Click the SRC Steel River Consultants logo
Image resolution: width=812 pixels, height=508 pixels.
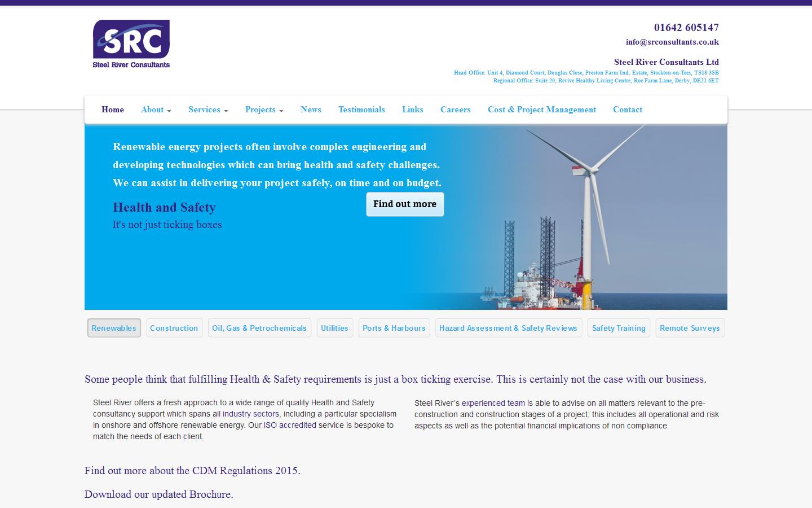pyautogui.click(x=131, y=43)
